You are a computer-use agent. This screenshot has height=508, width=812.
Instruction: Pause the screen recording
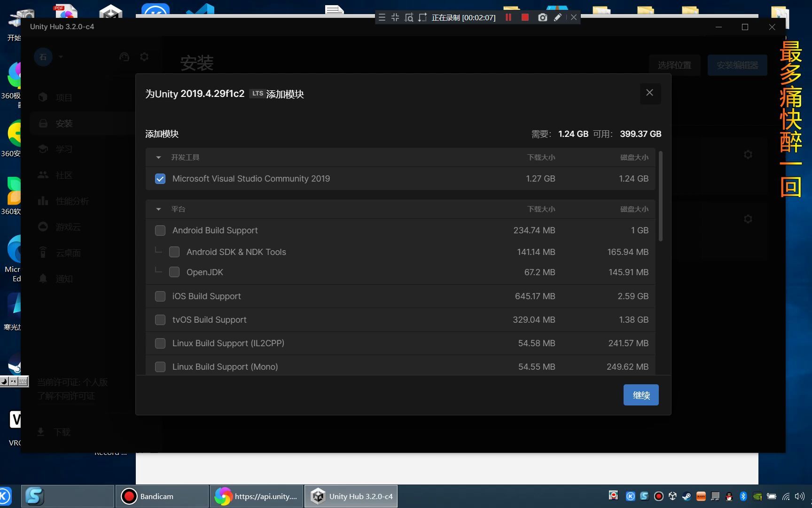[x=508, y=17]
